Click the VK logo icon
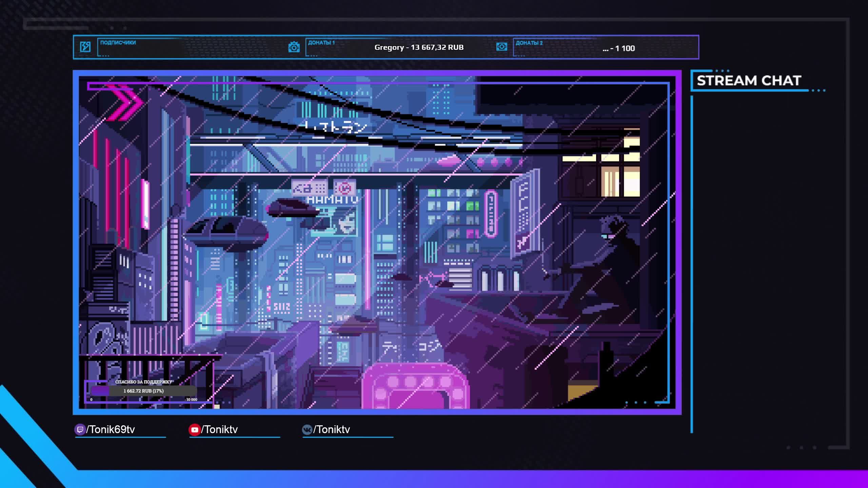 pyautogui.click(x=307, y=430)
